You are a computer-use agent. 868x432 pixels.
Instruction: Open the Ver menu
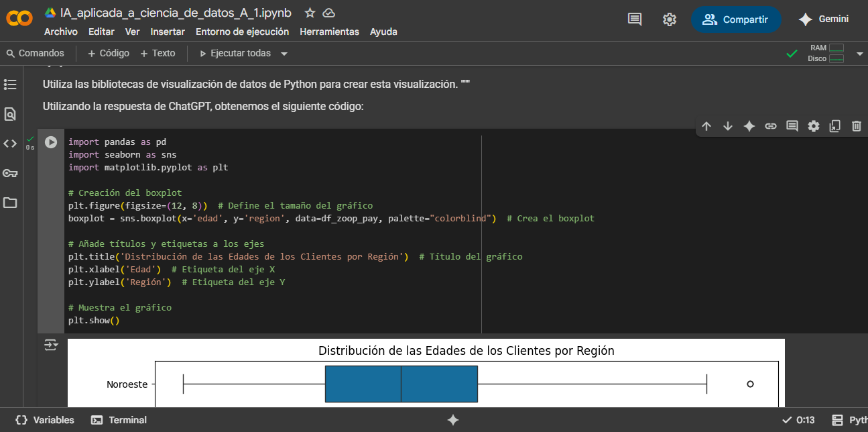tap(133, 32)
